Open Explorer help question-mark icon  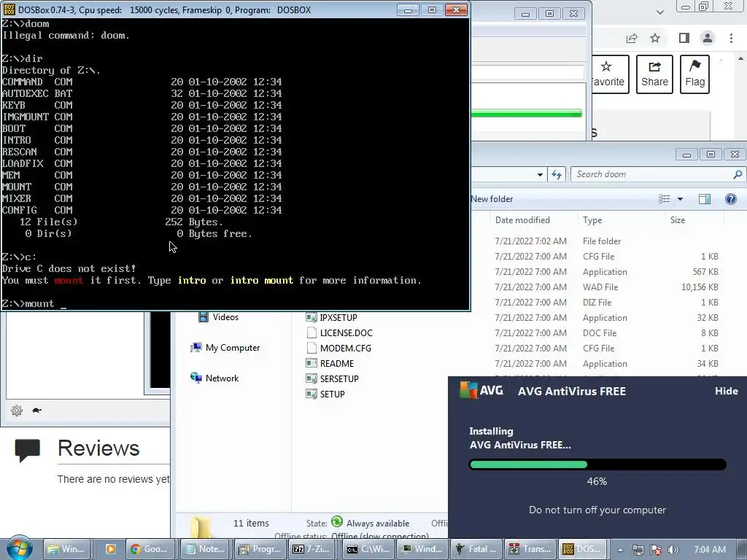[730, 199]
